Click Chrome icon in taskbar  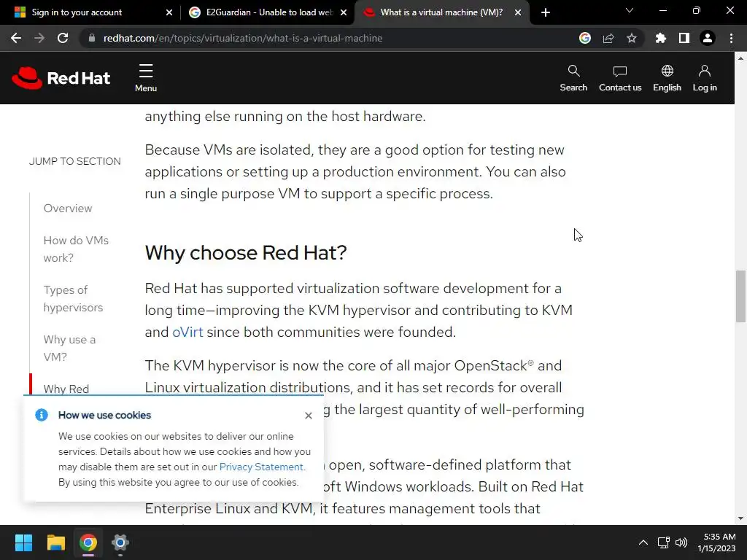88,542
